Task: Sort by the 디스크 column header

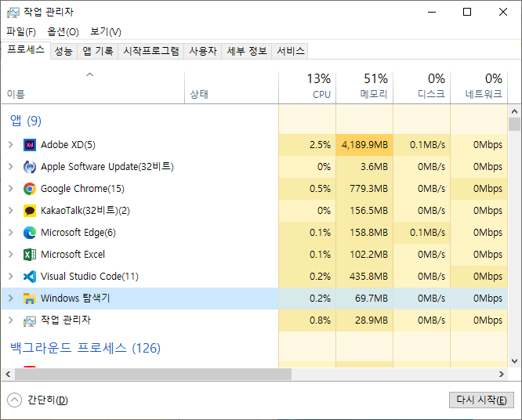Action: coord(422,88)
